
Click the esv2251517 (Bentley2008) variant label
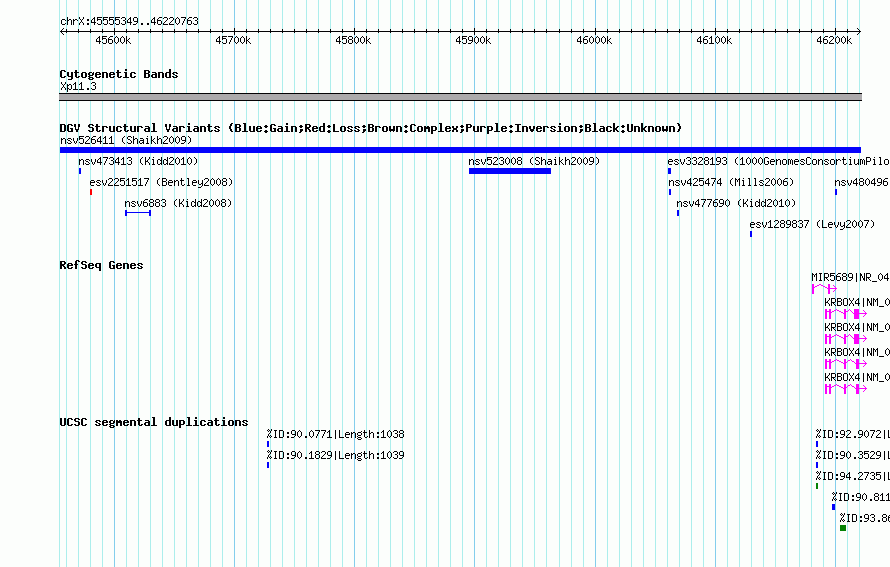pyautogui.click(x=161, y=182)
